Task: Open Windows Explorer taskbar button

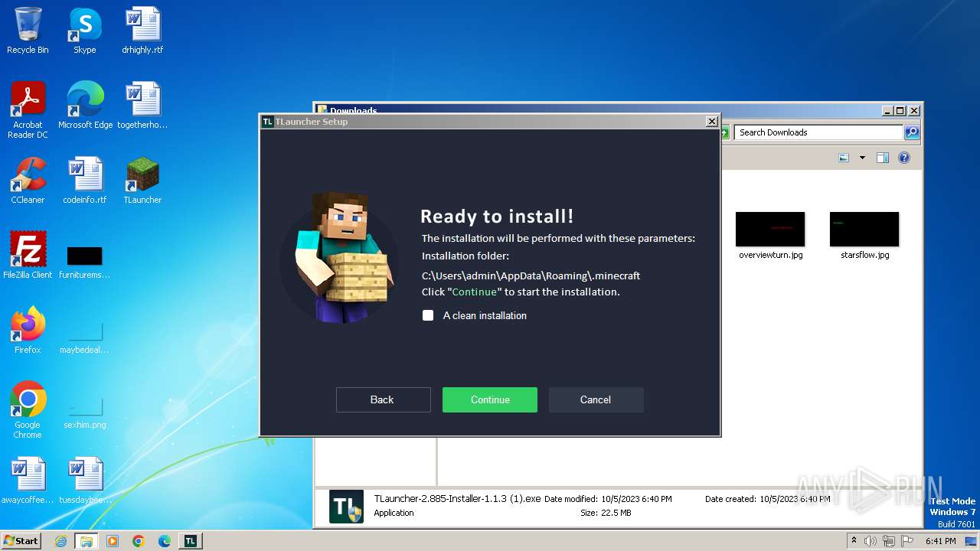Action: click(x=86, y=541)
